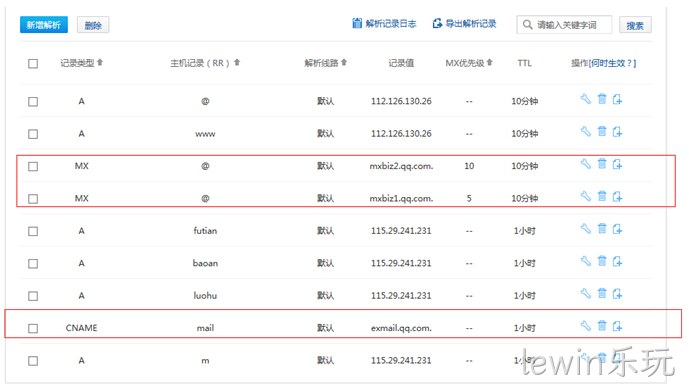This screenshot has height=391, width=689.
Task: Check the box for the A @ record
Action: tap(33, 102)
